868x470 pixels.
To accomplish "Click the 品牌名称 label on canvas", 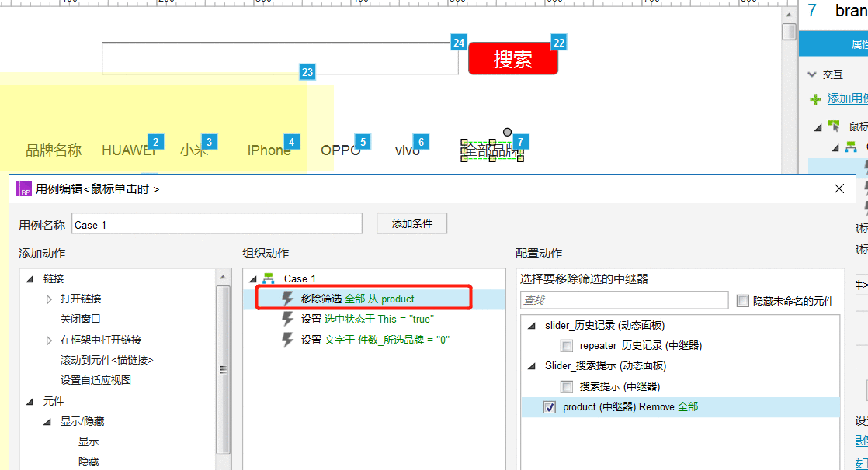I will point(54,150).
